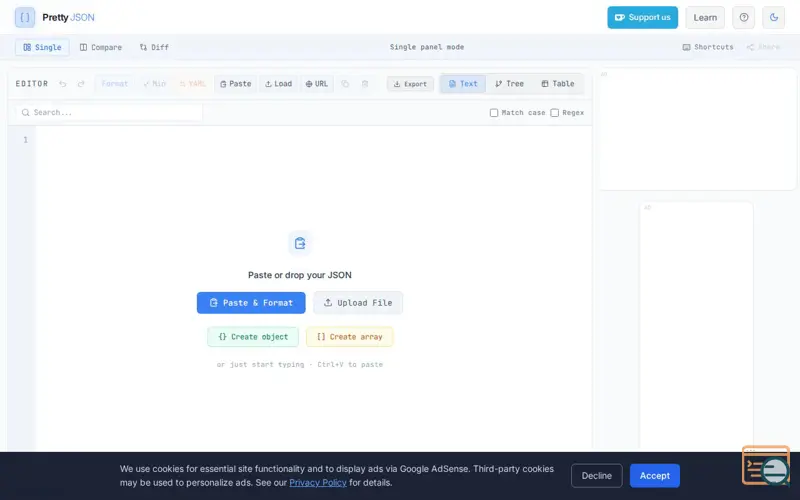Enable the Match case checkbox
Viewport: 800px width, 500px height.
coord(493,113)
